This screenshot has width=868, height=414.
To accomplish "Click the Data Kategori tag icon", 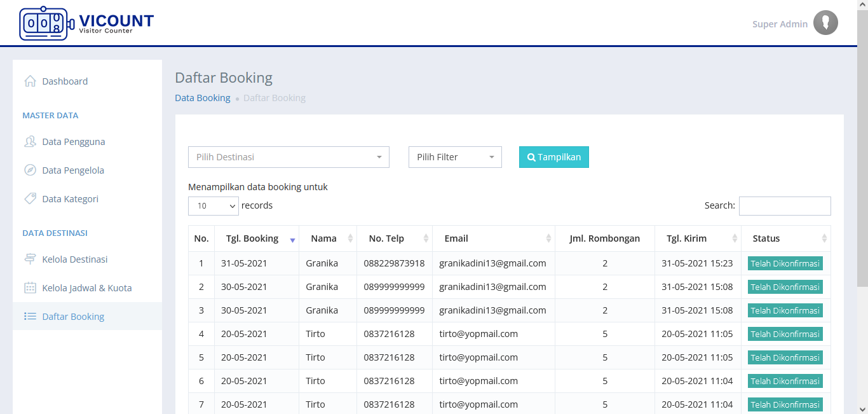I will (30, 199).
